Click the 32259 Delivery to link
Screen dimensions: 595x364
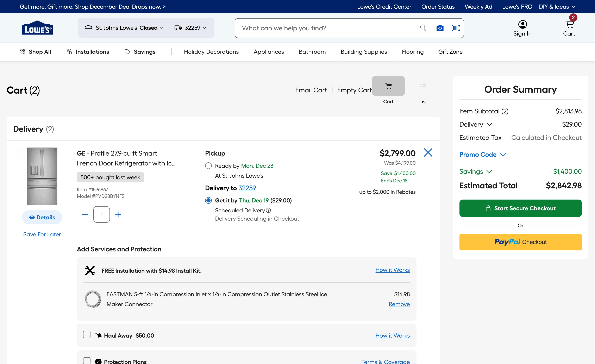[247, 188]
